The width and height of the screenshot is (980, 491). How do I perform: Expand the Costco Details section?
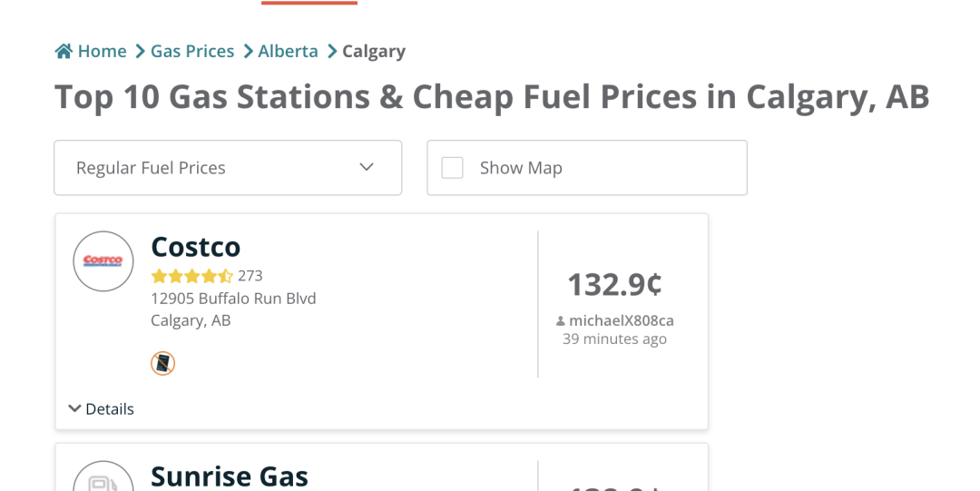tap(102, 409)
